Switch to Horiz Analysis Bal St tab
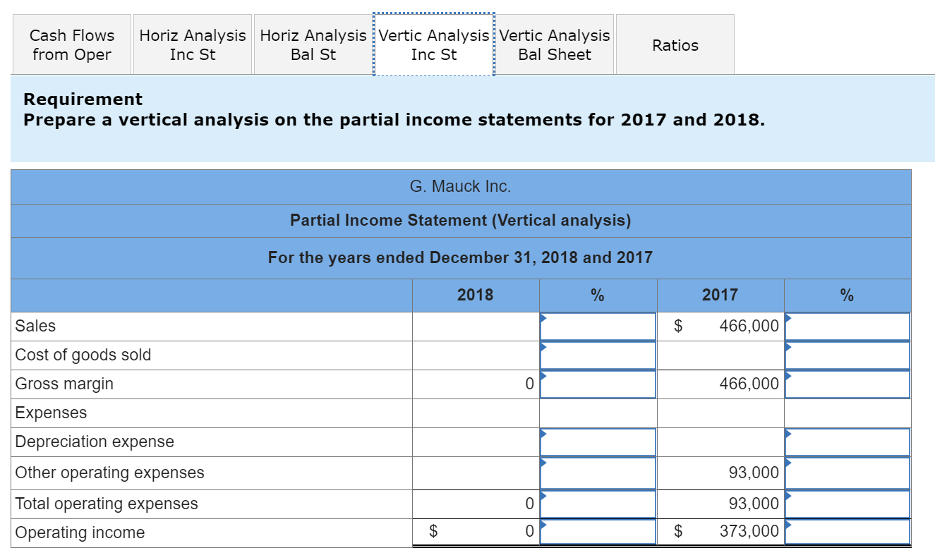 tap(313, 44)
